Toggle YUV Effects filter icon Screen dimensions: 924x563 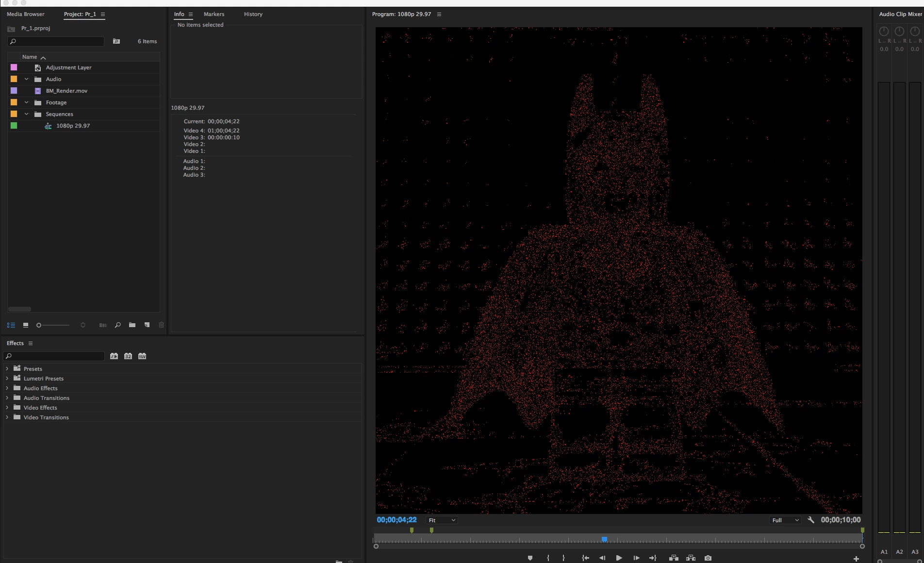click(x=142, y=356)
